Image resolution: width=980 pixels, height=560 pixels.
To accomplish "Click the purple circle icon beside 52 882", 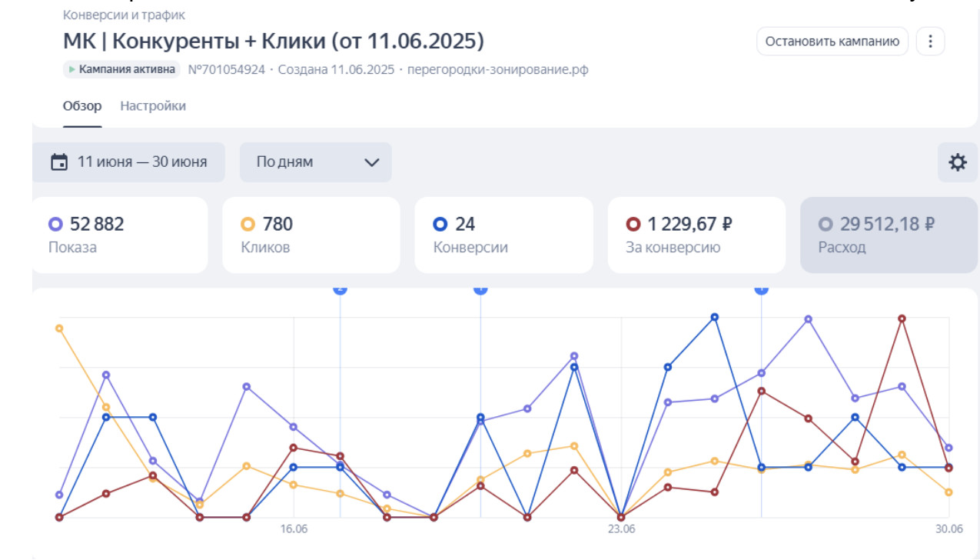I will pos(55,224).
